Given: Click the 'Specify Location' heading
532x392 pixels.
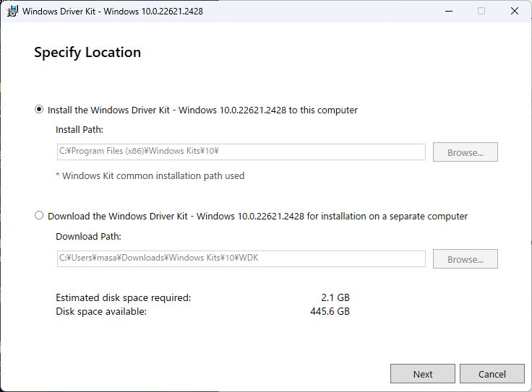Looking at the screenshot, I should [87, 53].
